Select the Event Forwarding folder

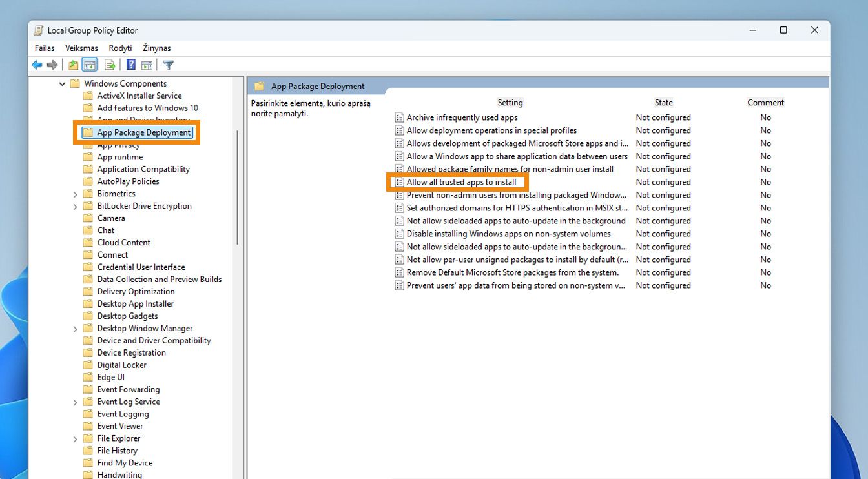pos(128,390)
